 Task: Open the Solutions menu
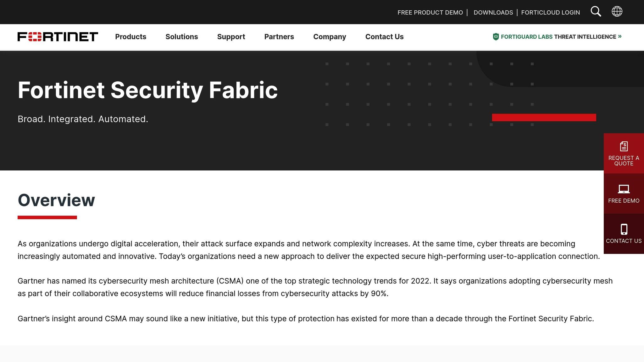[181, 37]
